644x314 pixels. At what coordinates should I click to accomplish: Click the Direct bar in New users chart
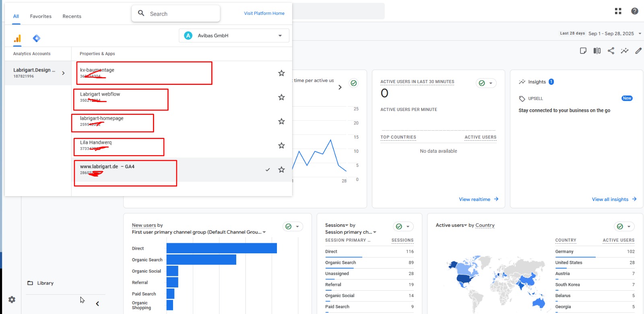tap(221, 248)
